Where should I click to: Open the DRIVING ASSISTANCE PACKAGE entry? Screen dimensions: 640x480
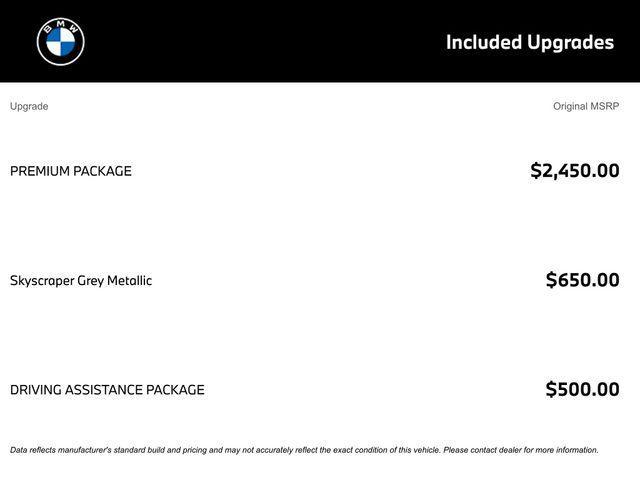pyautogui.click(x=107, y=390)
